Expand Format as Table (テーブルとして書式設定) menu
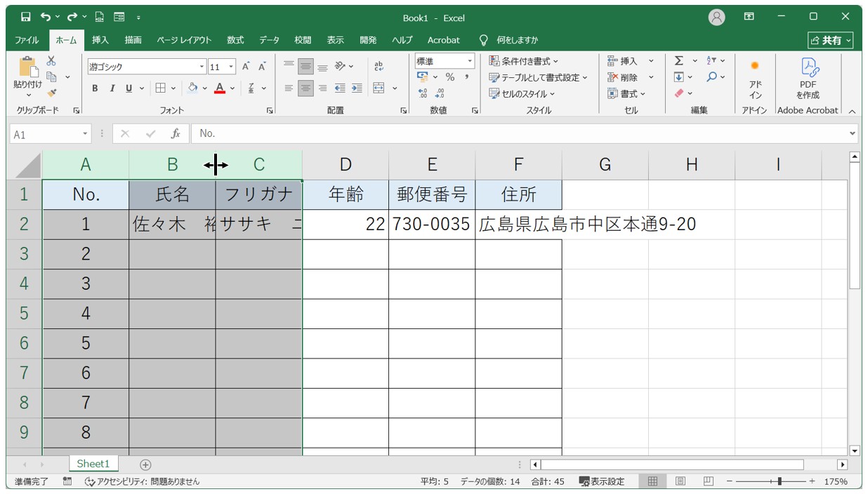The image size is (868, 494). (538, 77)
